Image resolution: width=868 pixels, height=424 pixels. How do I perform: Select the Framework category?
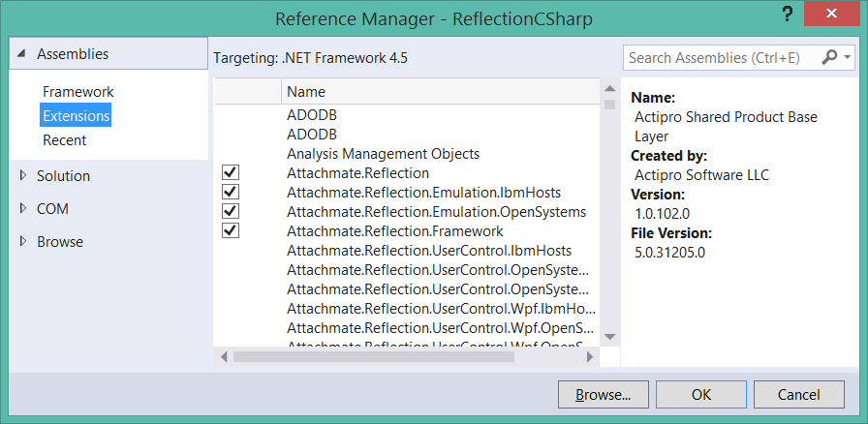78,91
